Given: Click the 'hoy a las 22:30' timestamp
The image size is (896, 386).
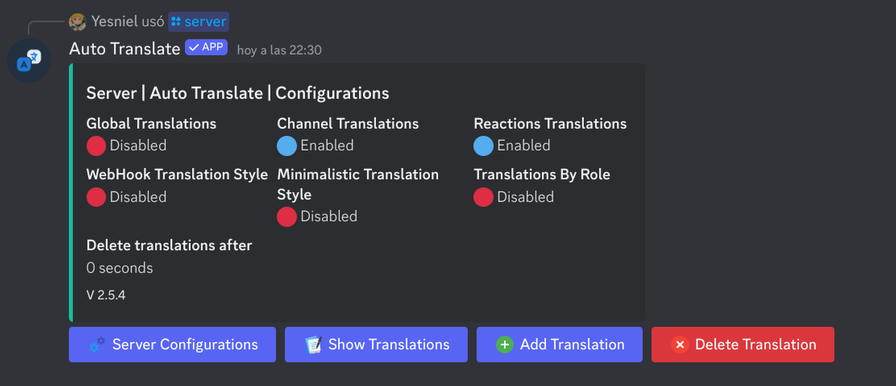Looking at the screenshot, I should (279, 50).
